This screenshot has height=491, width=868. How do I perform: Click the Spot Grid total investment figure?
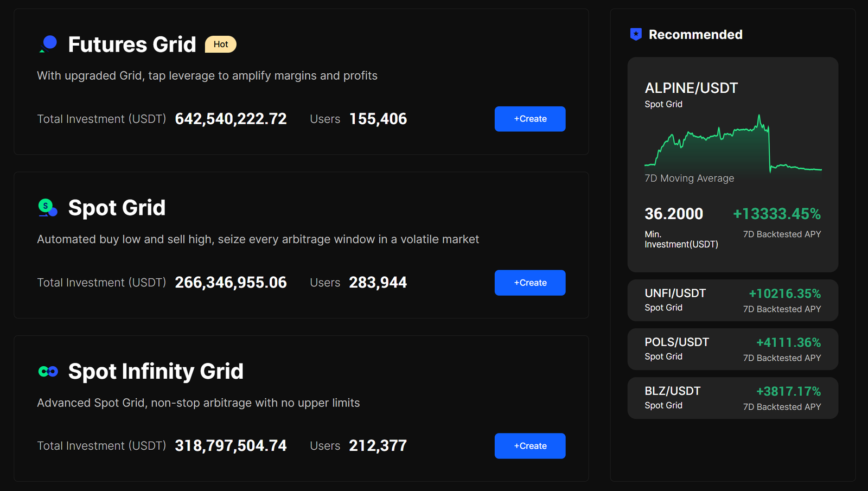[x=230, y=282]
